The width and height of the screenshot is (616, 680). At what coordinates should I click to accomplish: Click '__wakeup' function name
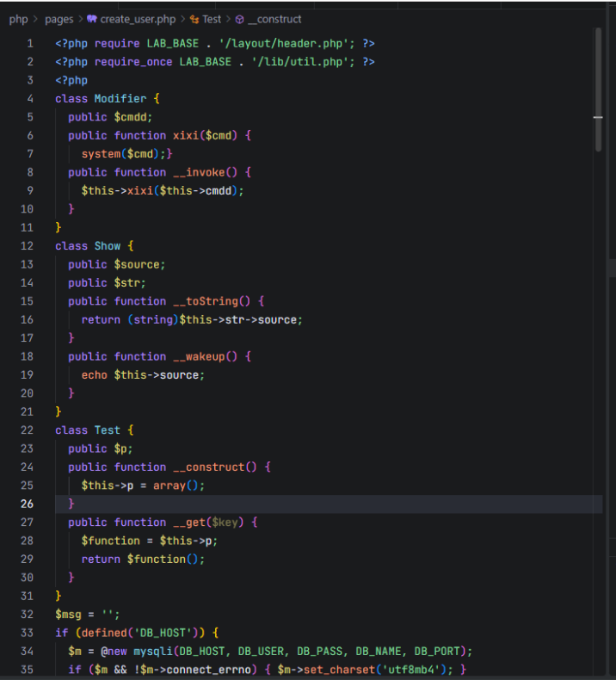199,356
